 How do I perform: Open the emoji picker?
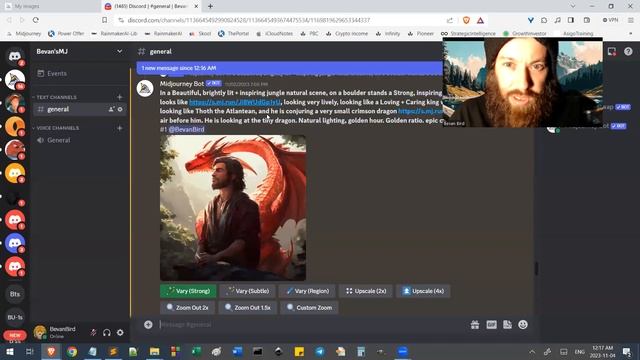click(x=523, y=324)
